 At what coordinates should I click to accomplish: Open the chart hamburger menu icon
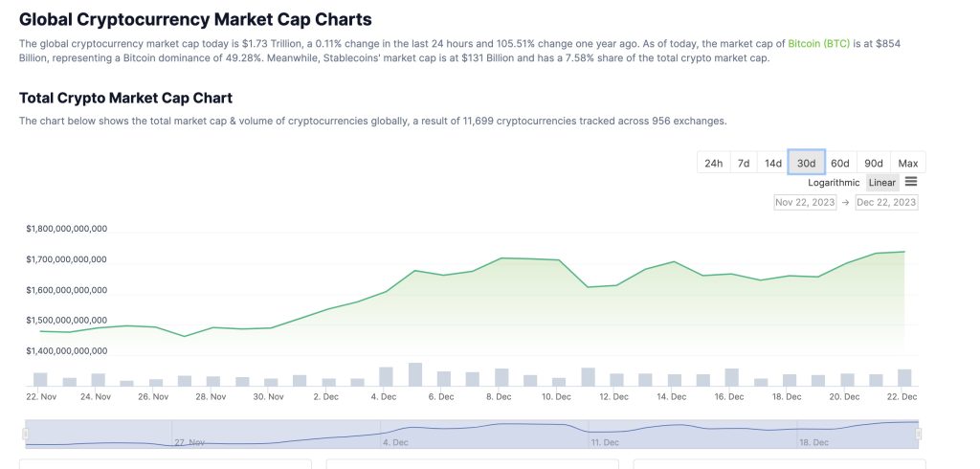[x=911, y=182]
